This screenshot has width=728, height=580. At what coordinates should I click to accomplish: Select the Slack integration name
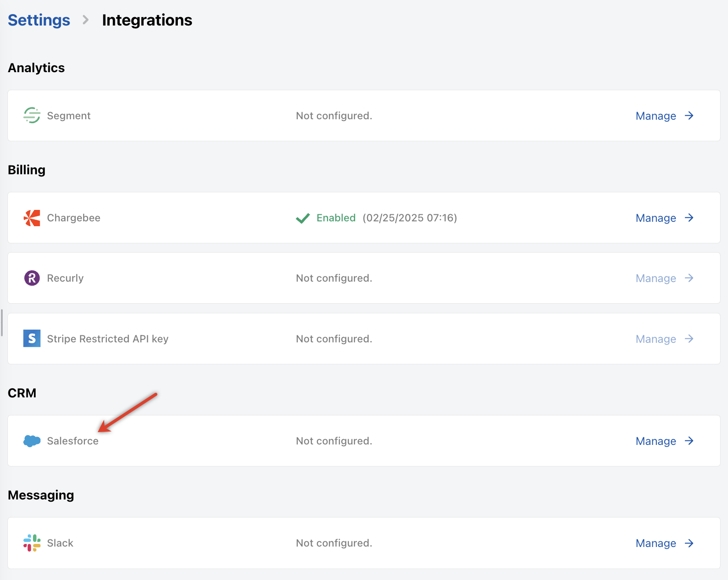tap(60, 543)
